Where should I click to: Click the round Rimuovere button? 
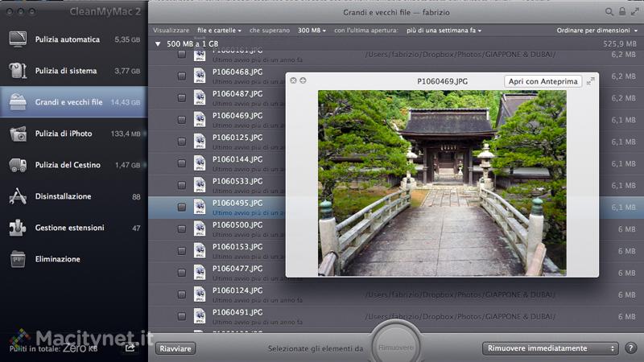click(395, 347)
